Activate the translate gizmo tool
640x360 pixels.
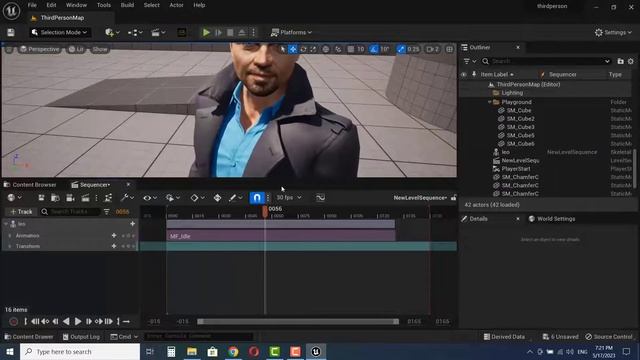pos(293,49)
